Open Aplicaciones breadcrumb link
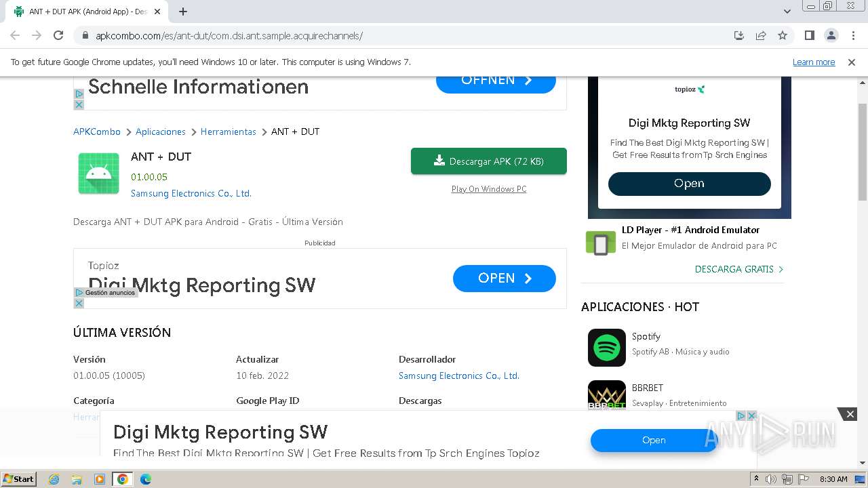 (x=161, y=131)
